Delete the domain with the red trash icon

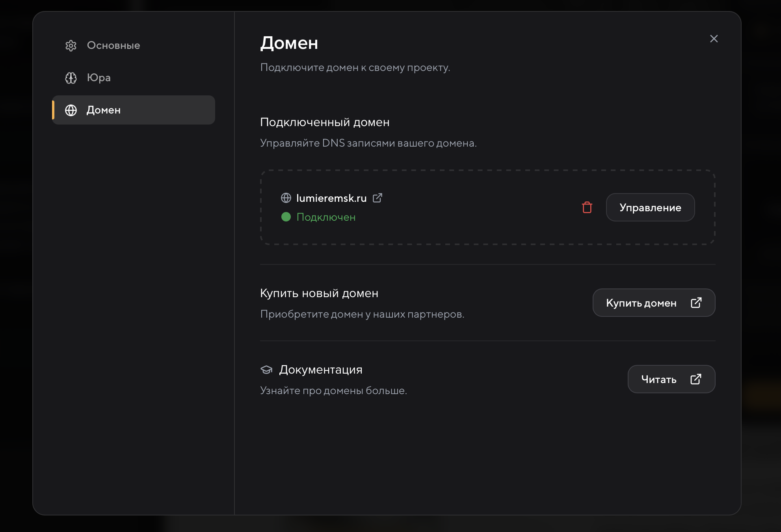[x=587, y=207]
